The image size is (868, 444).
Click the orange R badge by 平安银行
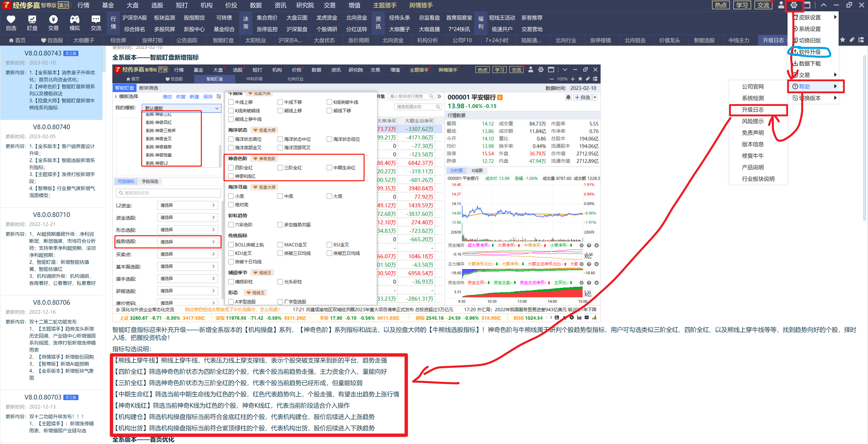point(500,97)
